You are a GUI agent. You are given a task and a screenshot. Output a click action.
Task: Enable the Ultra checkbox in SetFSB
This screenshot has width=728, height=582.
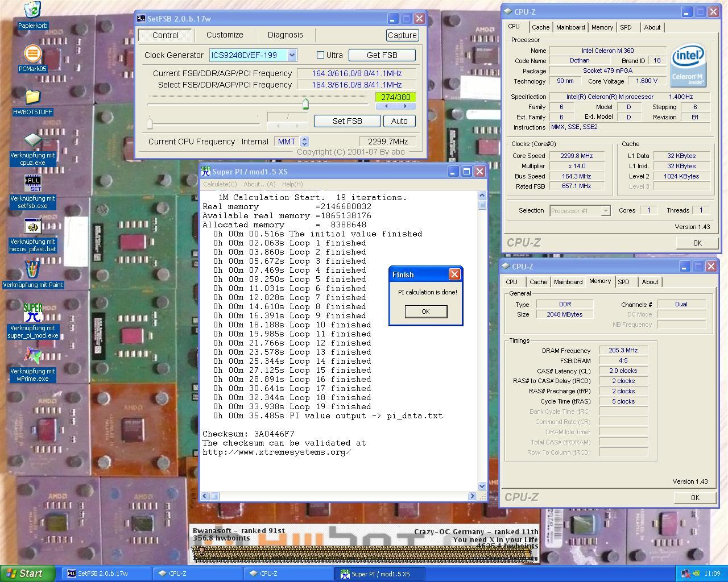coord(320,55)
